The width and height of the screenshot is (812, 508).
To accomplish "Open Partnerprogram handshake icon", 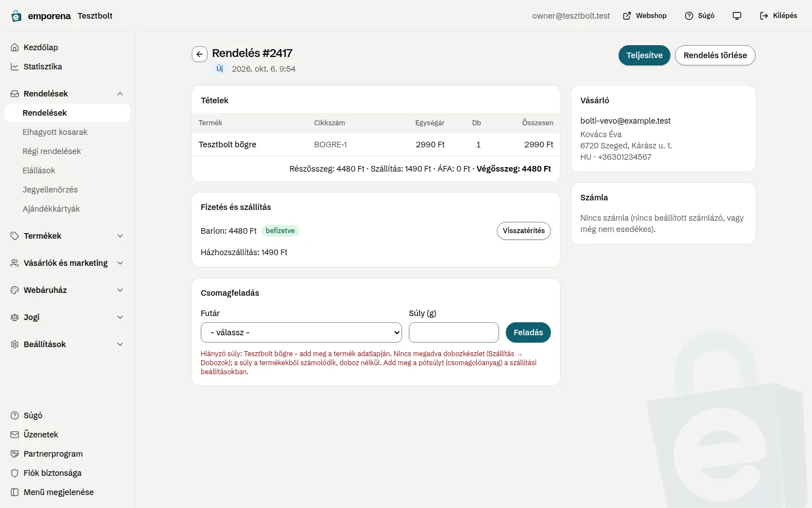I will click(15, 454).
